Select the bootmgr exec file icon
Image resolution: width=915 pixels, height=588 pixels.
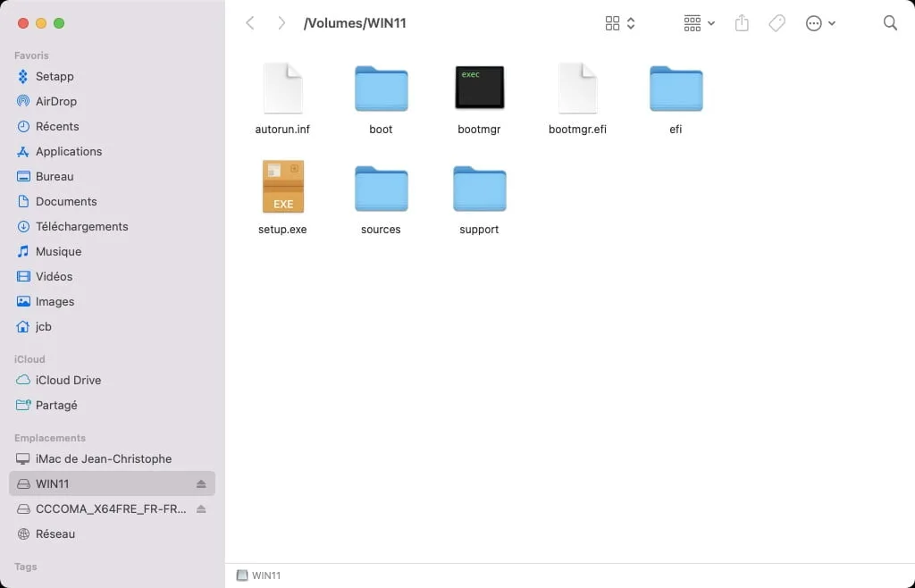pyautogui.click(x=479, y=88)
